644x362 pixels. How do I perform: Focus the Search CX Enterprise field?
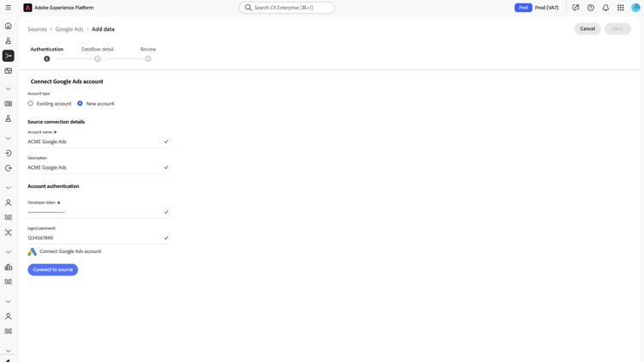[x=287, y=8]
